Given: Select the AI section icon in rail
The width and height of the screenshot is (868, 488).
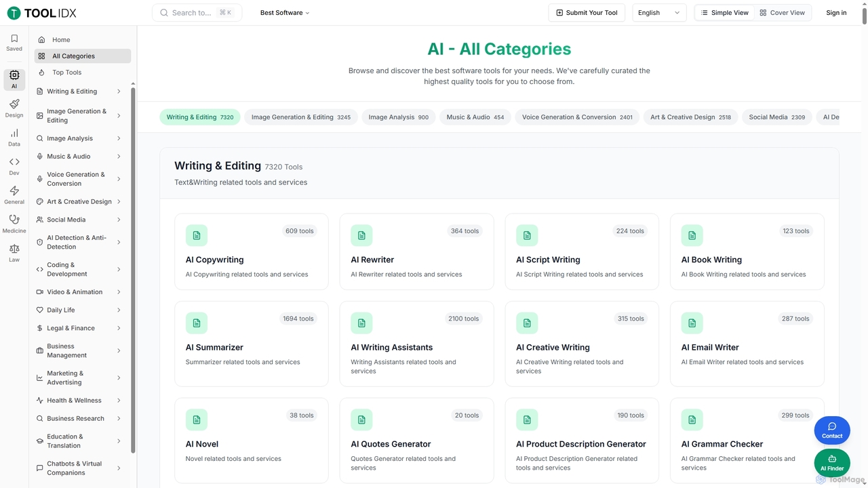Looking at the screenshot, I should (14, 80).
